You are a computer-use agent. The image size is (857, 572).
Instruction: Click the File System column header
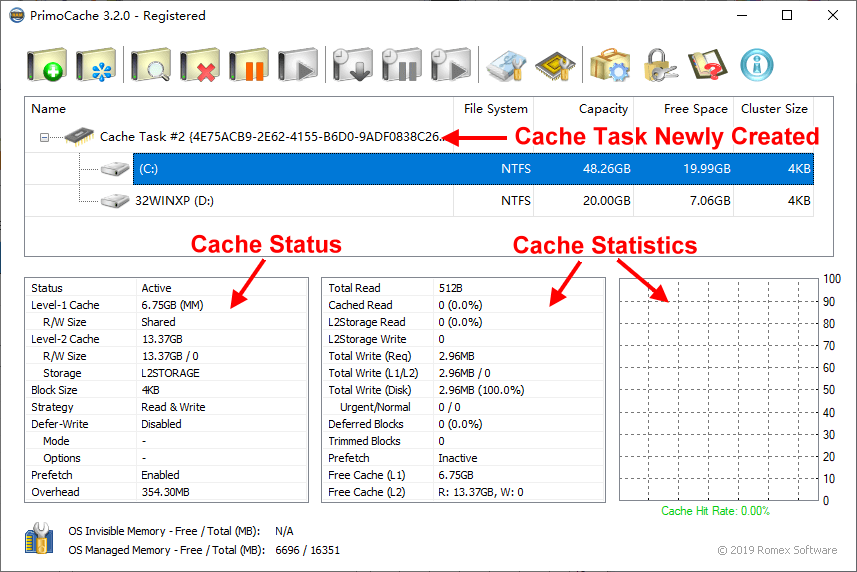tap(494, 109)
